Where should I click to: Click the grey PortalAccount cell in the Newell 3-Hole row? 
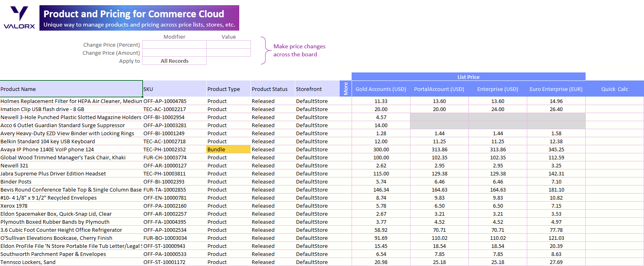(439, 117)
